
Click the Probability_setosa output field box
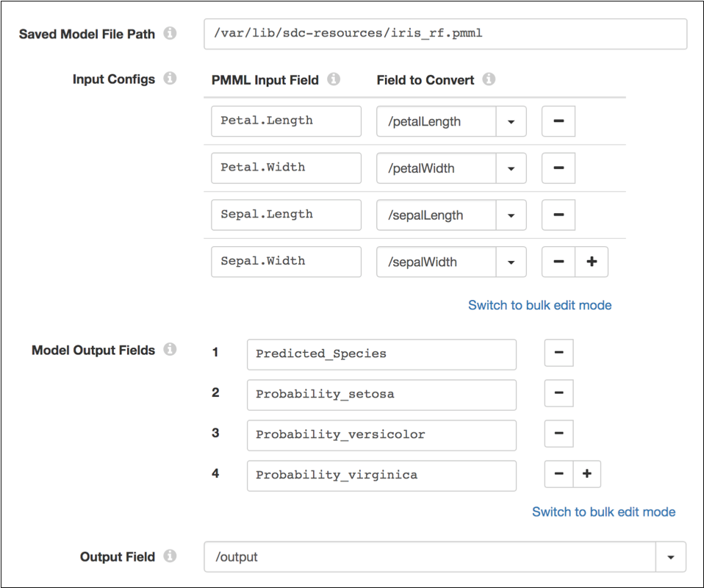pos(381,394)
